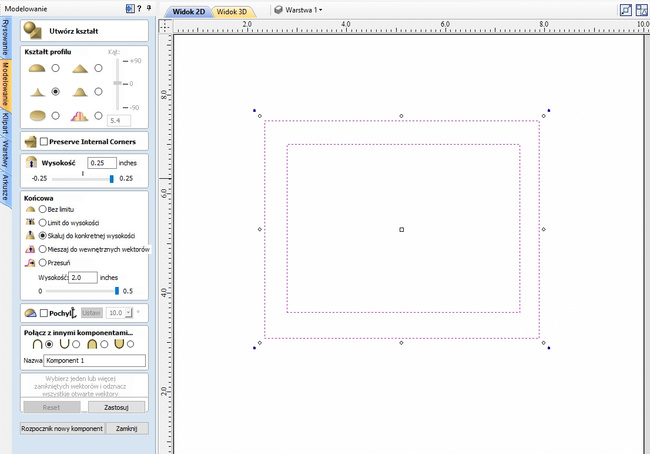The width and height of the screenshot is (650, 454).
Task: Open the Warstwa 1 layer dropdown
Action: pyautogui.click(x=298, y=10)
